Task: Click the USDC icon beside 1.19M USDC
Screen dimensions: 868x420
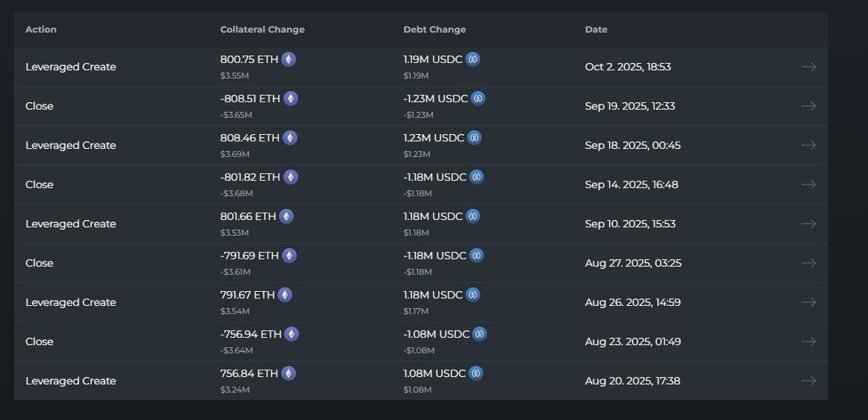Action: pyautogui.click(x=473, y=59)
